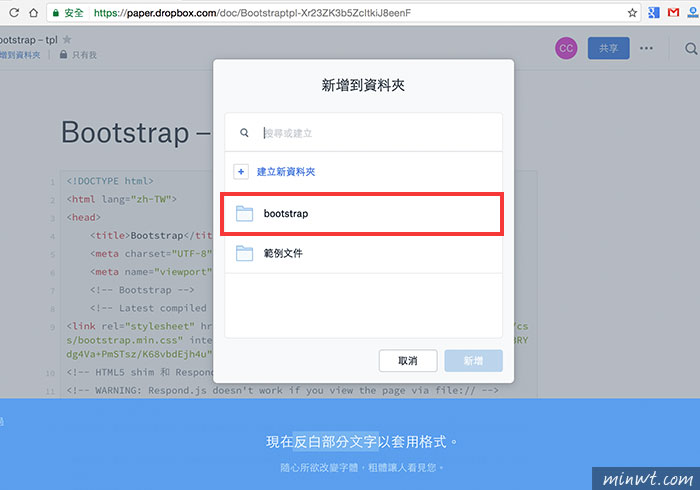Click the 範例文件 folder icon

(244, 253)
